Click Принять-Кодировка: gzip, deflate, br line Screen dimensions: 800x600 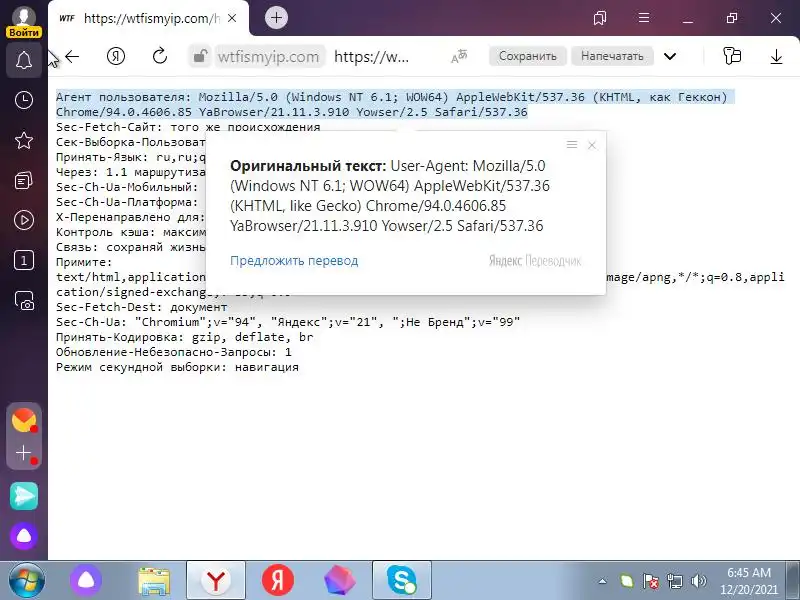184,337
